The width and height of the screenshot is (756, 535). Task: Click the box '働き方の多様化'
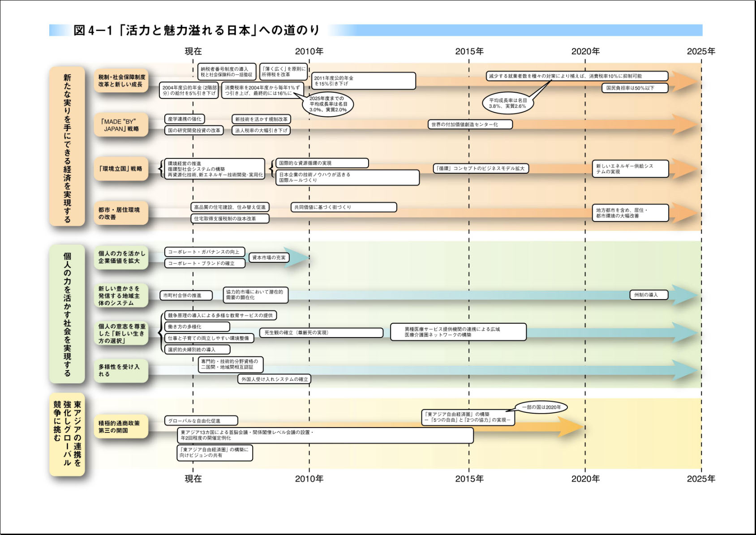tap(197, 326)
